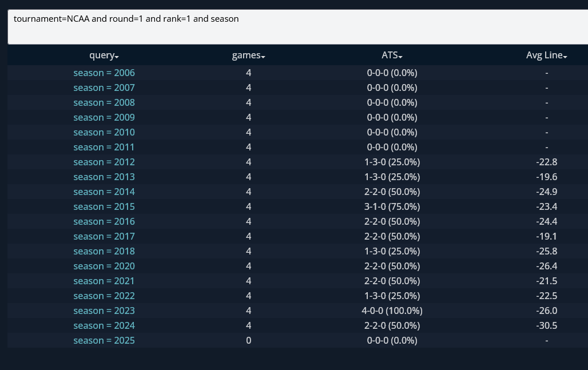Sort by the ATS column header
The height and width of the screenshot is (370, 588).
pos(392,55)
